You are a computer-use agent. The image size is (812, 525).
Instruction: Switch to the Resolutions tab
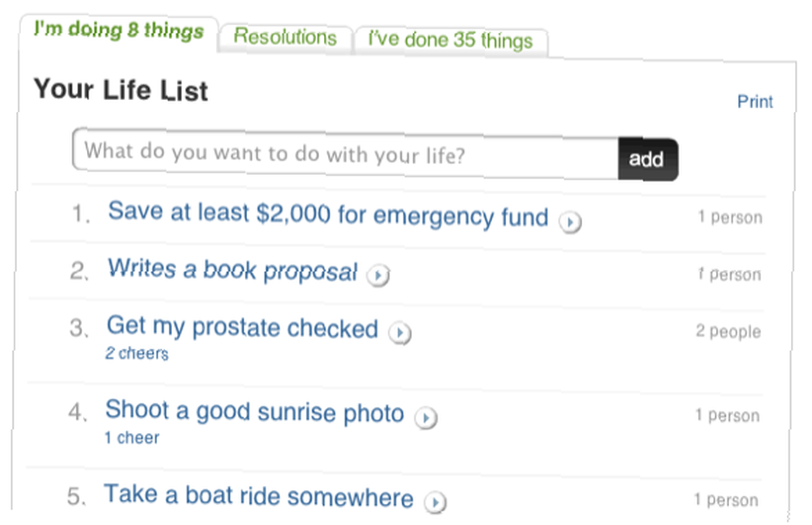click(285, 37)
